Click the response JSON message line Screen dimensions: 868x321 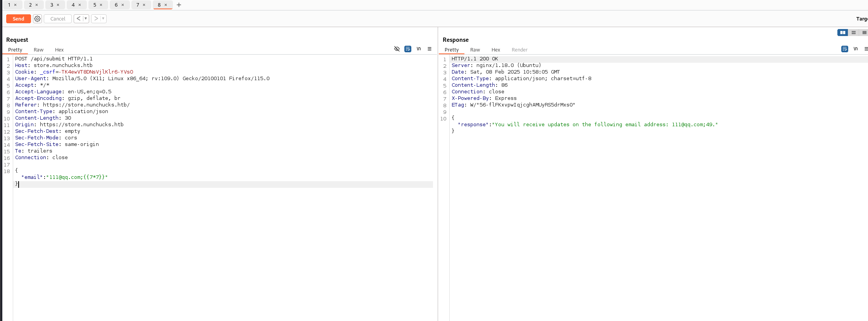pos(588,125)
